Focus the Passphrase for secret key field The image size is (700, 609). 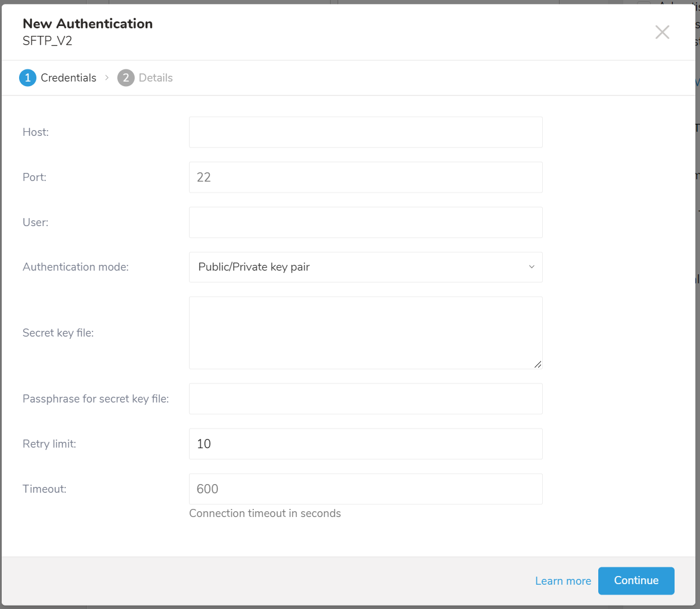365,398
